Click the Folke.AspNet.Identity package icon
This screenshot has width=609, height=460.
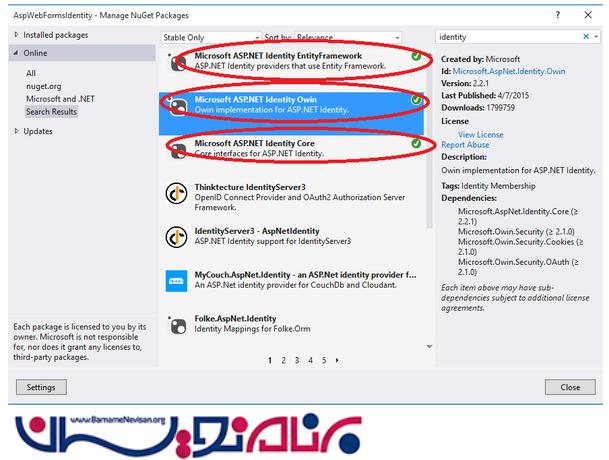tap(177, 323)
